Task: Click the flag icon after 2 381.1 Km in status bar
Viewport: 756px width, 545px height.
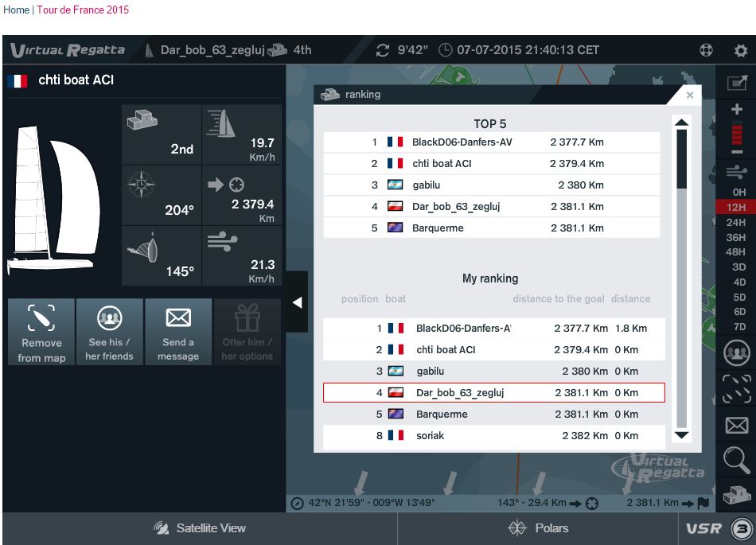Action: tap(703, 503)
